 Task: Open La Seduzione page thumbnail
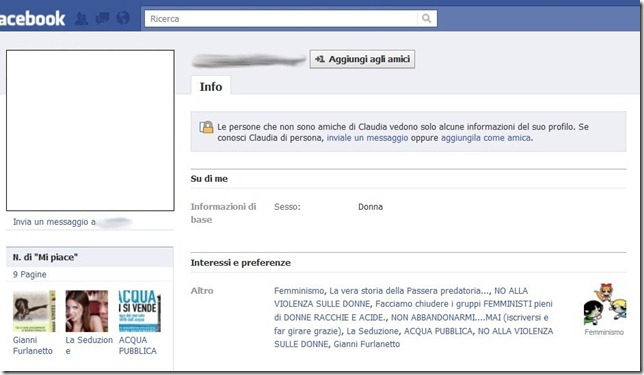[87, 311]
